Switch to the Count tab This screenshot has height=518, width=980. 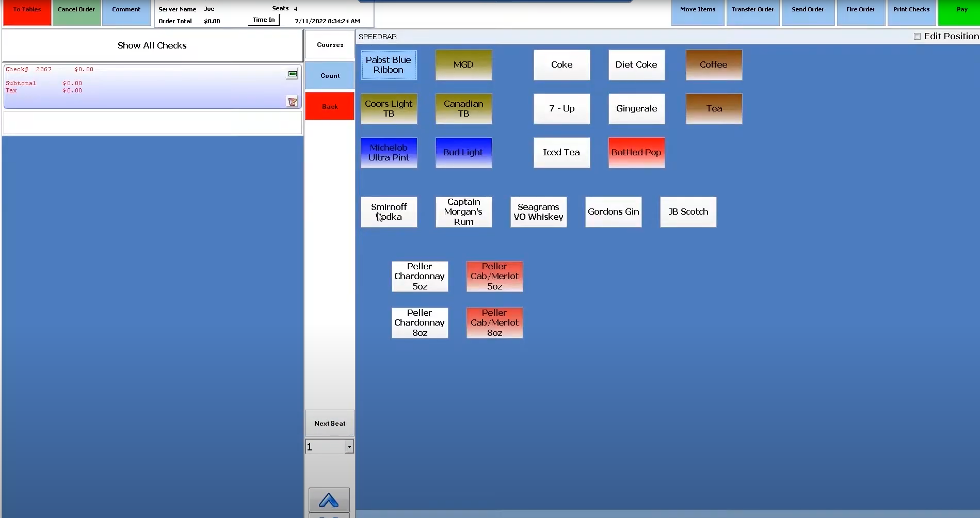[x=329, y=75]
